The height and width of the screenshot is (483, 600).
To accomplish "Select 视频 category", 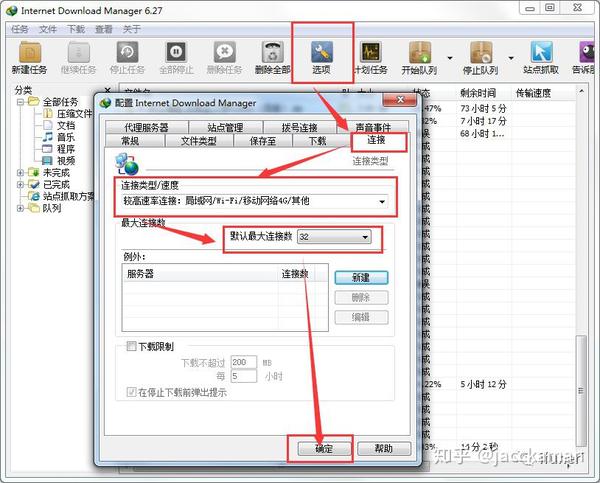I will pos(65,161).
